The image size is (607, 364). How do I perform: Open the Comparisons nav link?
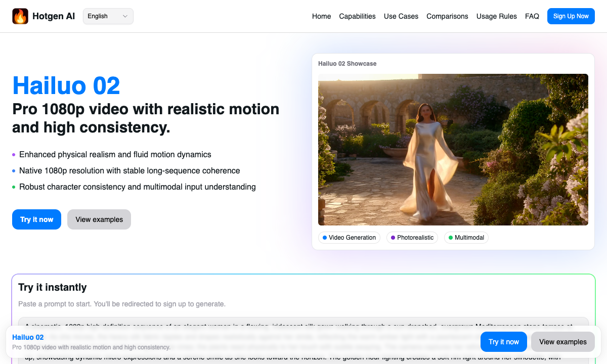tap(447, 16)
